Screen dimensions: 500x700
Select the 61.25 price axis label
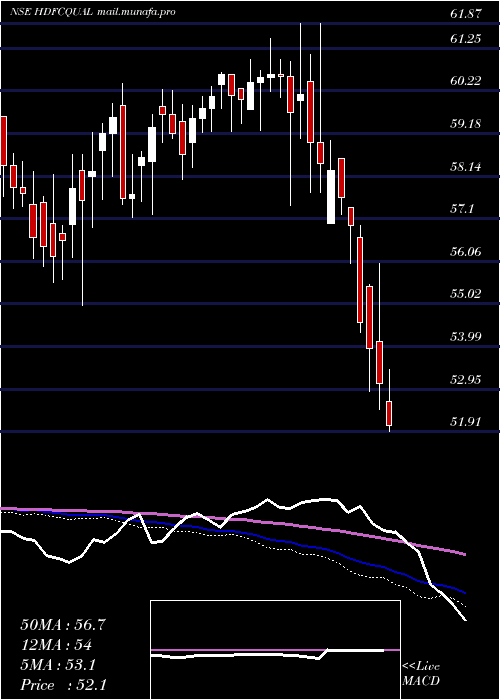tap(466, 39)
